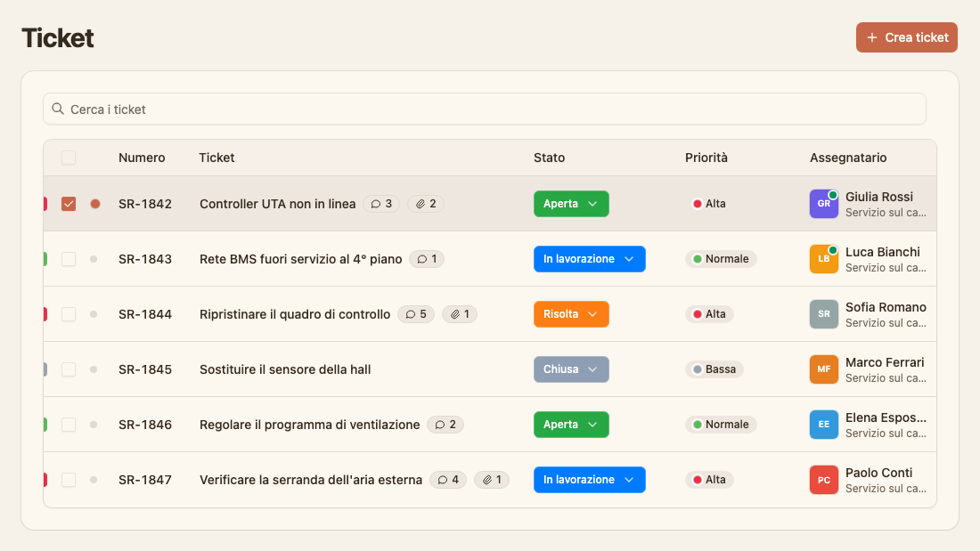Open ticket Sostituire il sensore della hall

(285, 369)
